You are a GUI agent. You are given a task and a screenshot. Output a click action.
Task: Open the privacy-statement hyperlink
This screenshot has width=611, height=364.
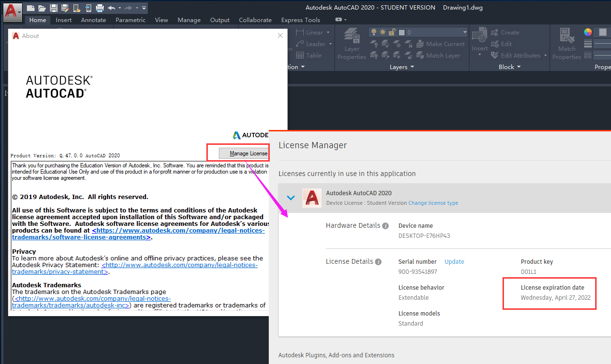[x=135, y=269]
